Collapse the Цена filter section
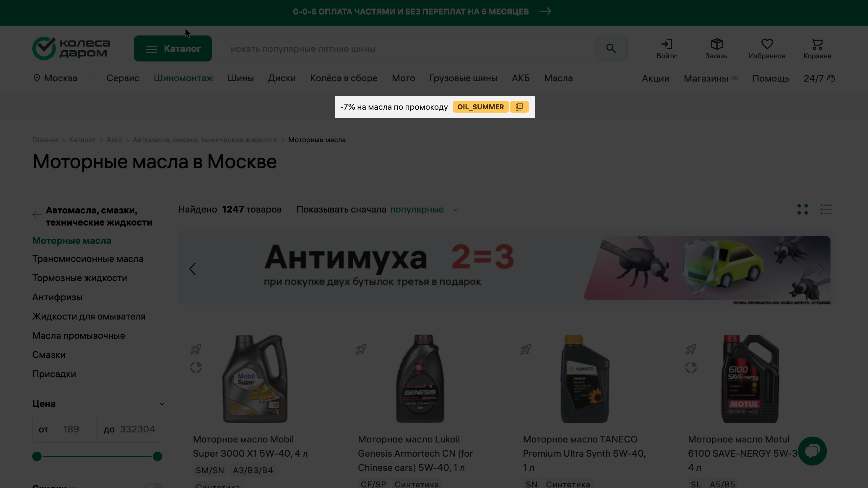Image resolution: width=868 pixels, height=488 pixels. [x=162, y=404]
